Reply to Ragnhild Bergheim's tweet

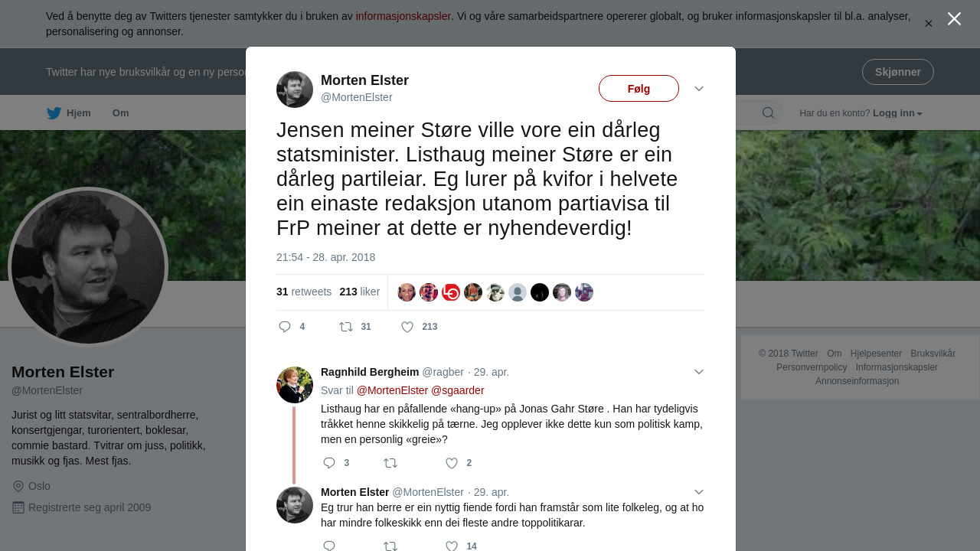336,463
